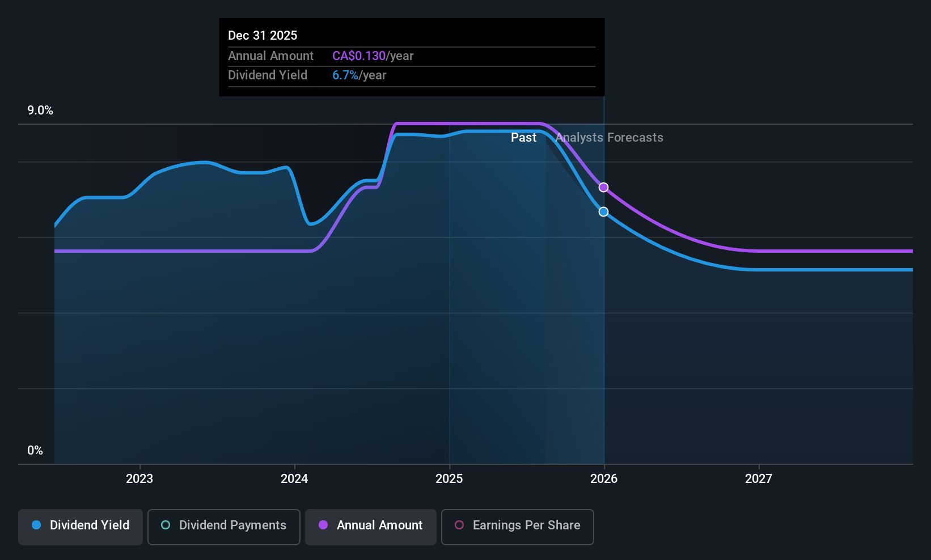The width and height of the screenshot is (931, 560).
Task: Select the 2026 x-axis label
Action: [604, 479]
